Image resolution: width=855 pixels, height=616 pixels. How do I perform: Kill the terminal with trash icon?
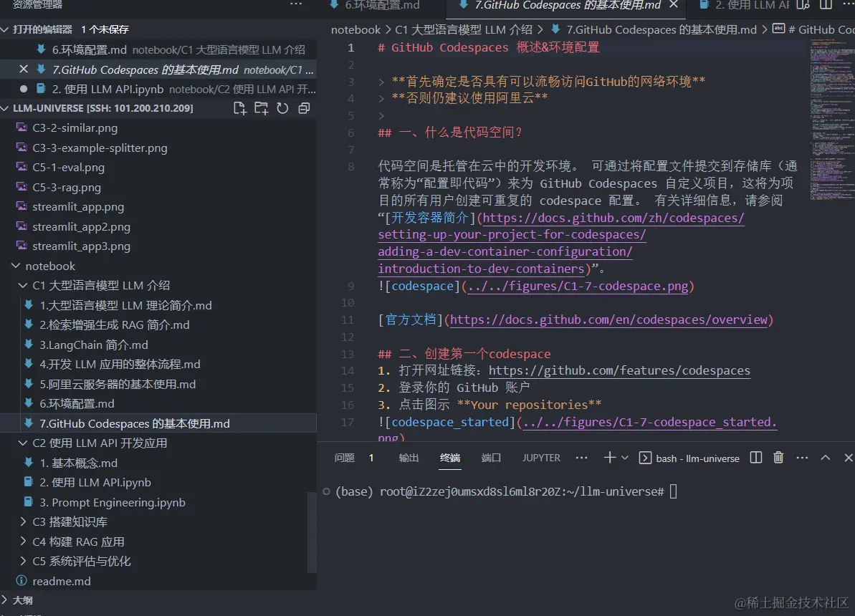pyautogui.click(x=778, y=458)
